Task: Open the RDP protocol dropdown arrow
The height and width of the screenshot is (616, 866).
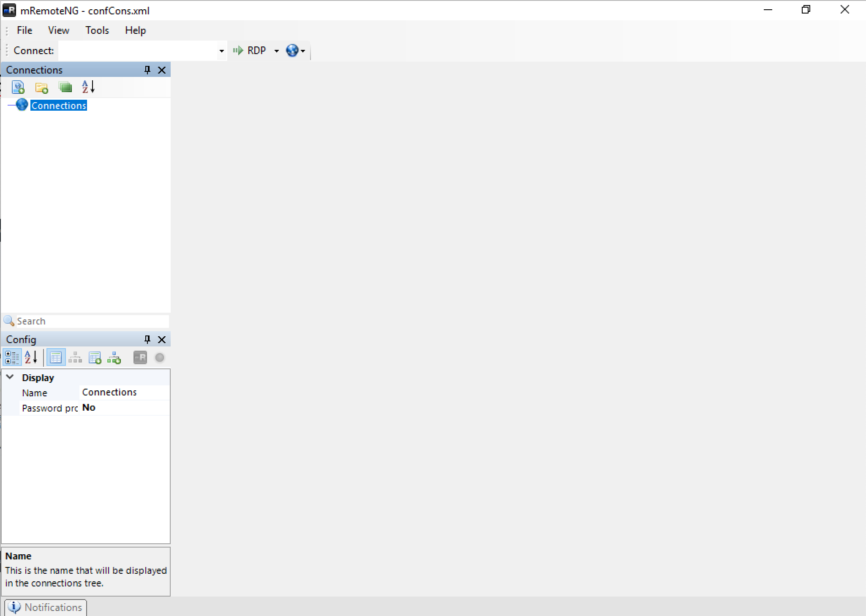Action: point(277,51)
